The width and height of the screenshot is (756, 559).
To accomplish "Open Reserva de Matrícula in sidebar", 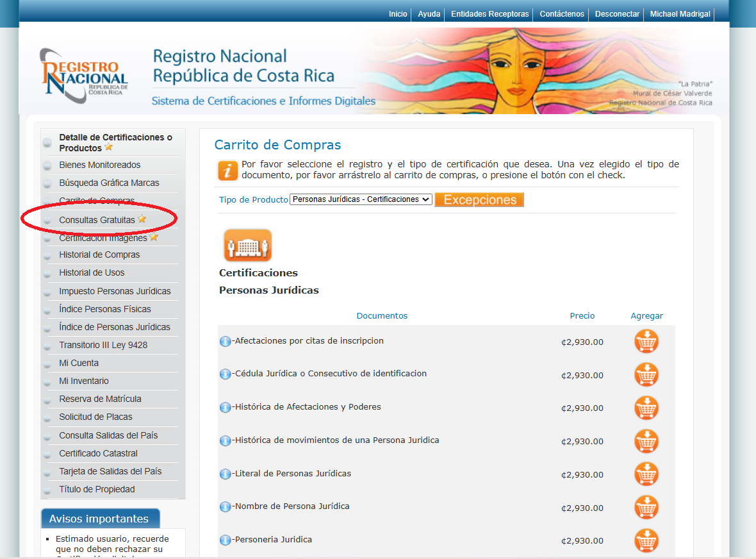I will point(101,399).
